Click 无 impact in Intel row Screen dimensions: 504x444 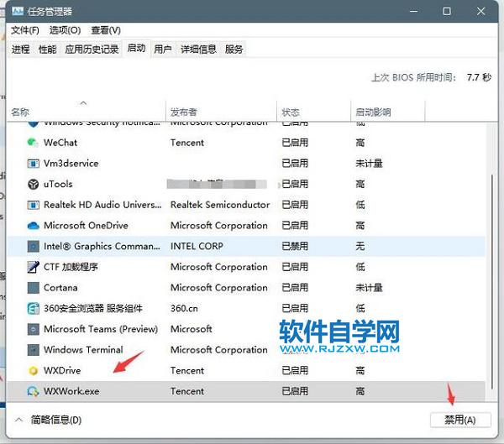tap(360, 246)
